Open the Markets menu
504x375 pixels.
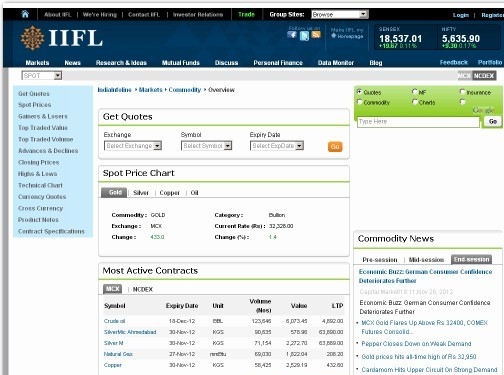click(37, 63)
